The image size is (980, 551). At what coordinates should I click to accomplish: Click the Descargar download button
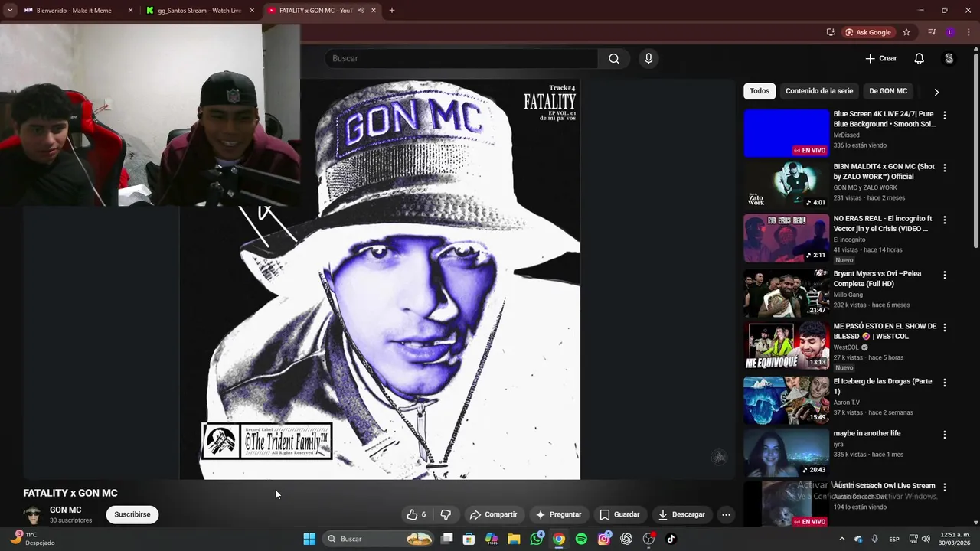pyautogui.click(x=681, y=514)
